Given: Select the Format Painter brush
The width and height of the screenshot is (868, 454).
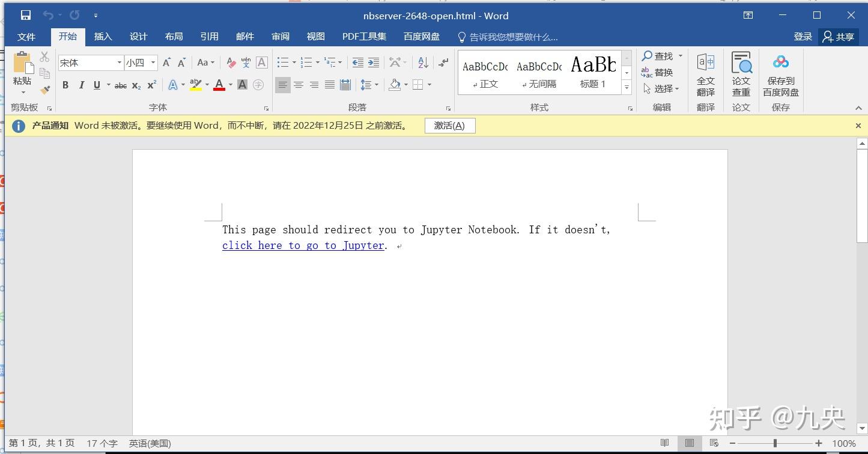Looking at the screenshot, I should pyautogui.click(x=44, y=90).
